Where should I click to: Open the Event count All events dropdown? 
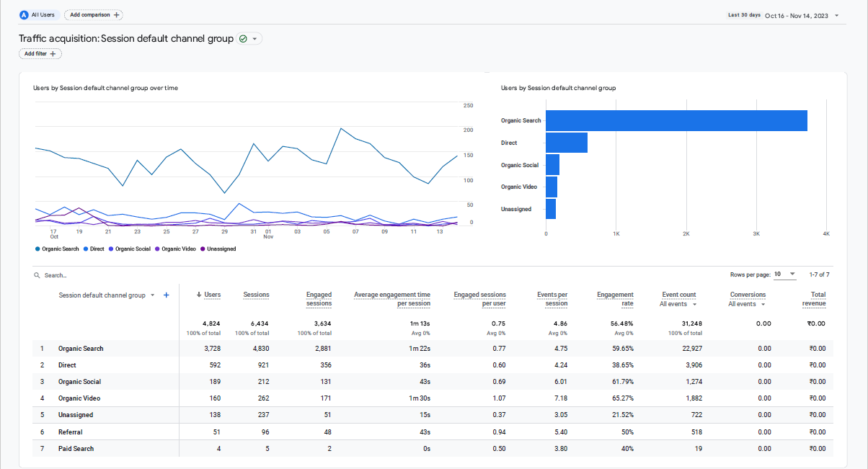(694, 304)
